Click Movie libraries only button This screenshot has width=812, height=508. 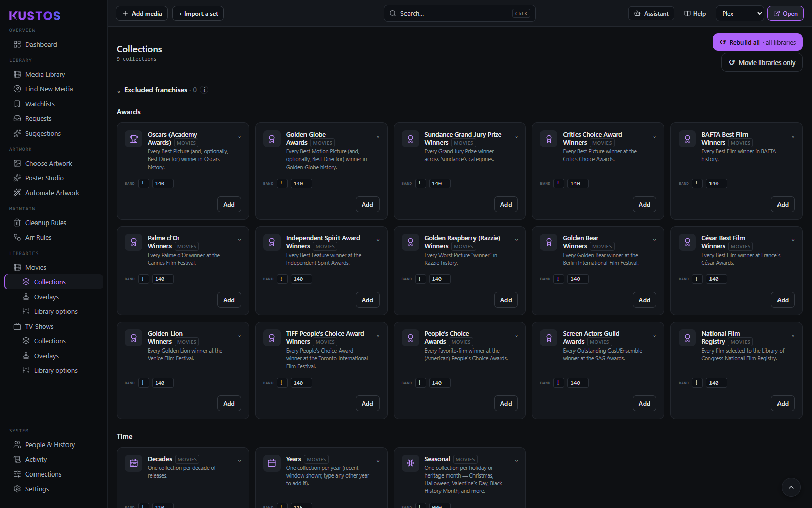[x=762, y=62]
